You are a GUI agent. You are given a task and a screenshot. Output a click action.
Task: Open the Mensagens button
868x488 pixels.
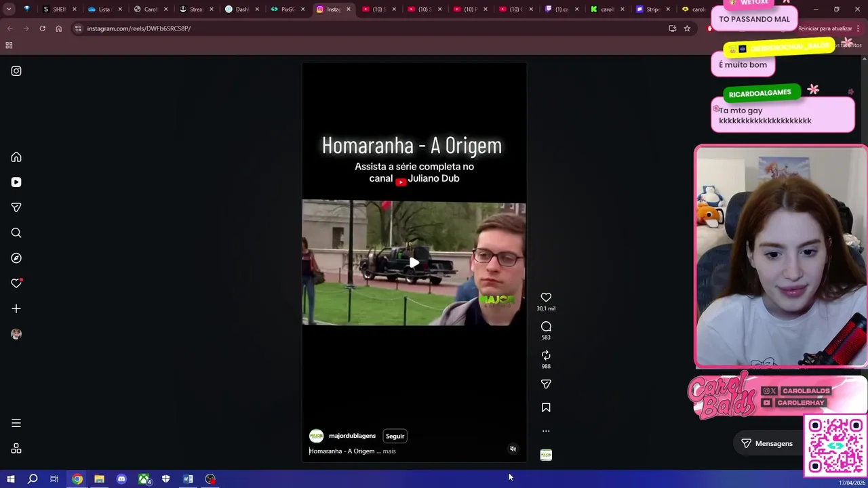(x=766, y=443)
